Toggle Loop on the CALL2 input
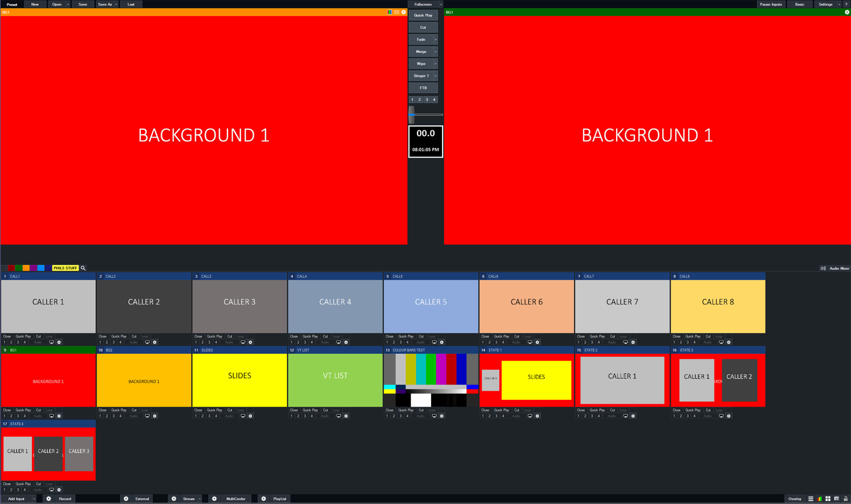Screen dimensions: 851x504 click(146, 336)
